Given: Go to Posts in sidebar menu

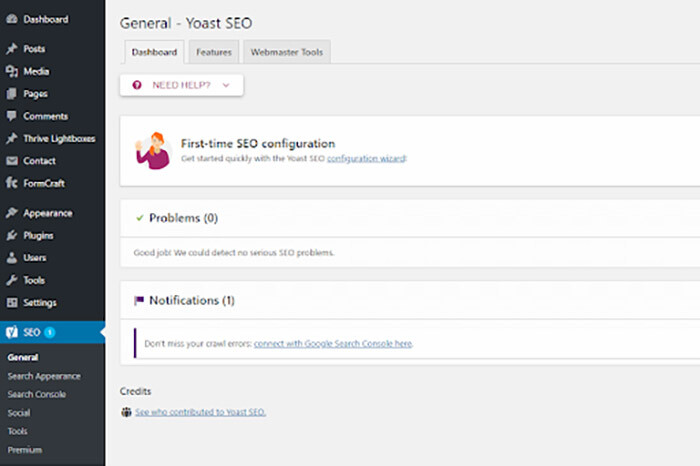Looking at the screenshot, I should 34,49.
